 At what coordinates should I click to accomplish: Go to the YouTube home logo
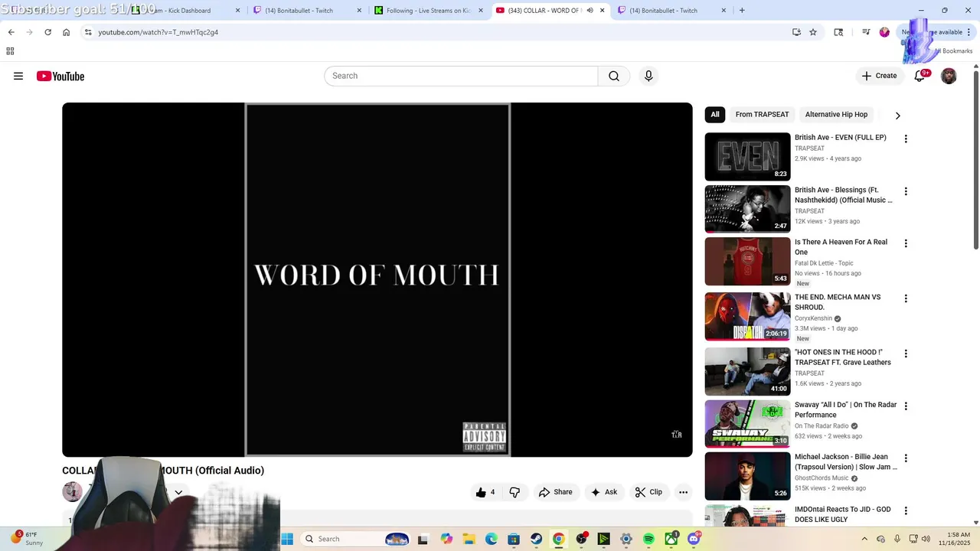[60, 76]
